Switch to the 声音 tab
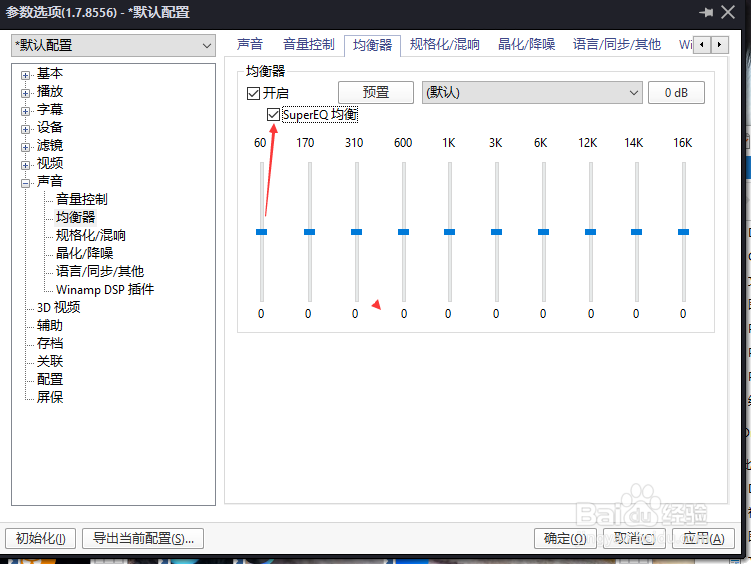The height and width of the screenshot is (564, 751). (250, 45)
